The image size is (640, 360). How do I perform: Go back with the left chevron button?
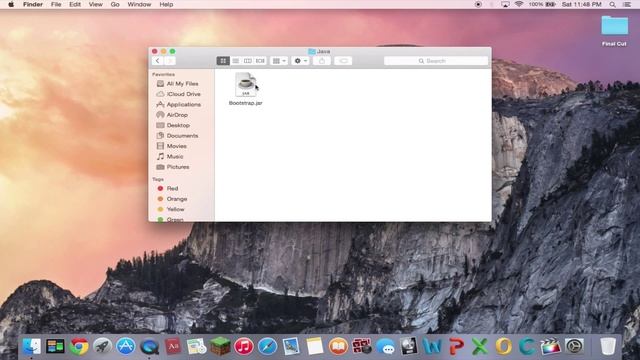click(158, 61)
